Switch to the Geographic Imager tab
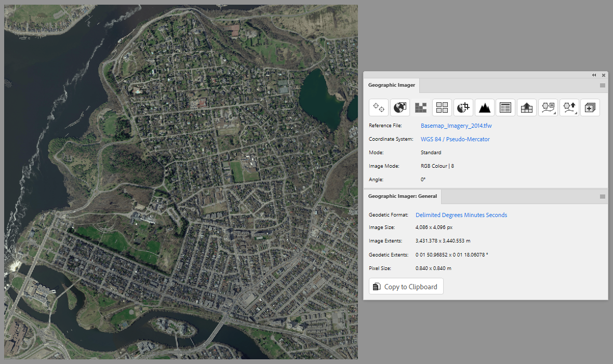The height and width of the screenshot is (364, 613). coord(392,85)
